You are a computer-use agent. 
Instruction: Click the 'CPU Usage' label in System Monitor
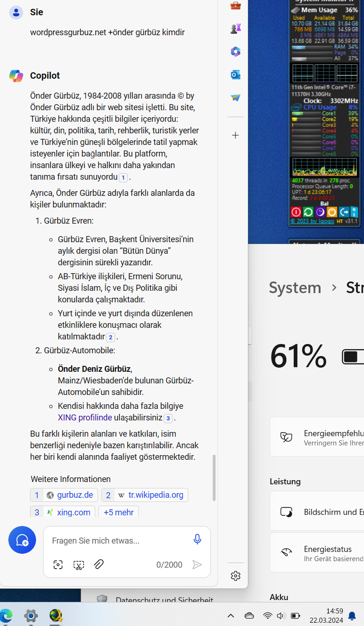[x=320, y=107]
